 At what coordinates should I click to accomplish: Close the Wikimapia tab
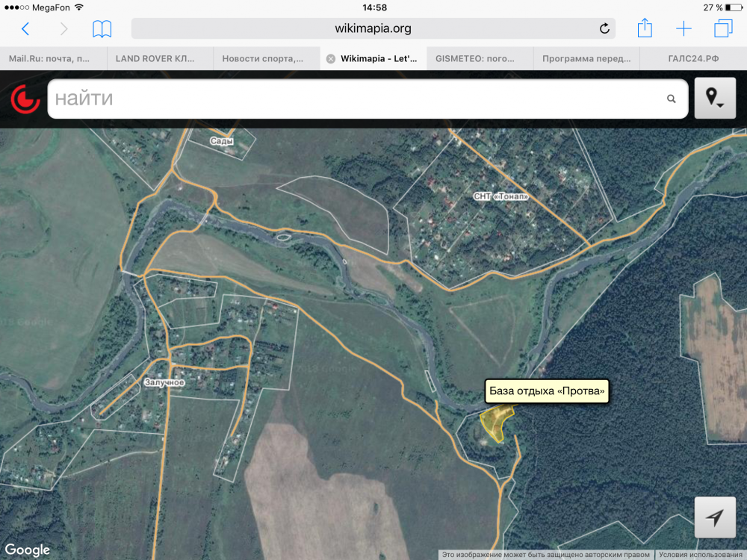coord(331,58)
